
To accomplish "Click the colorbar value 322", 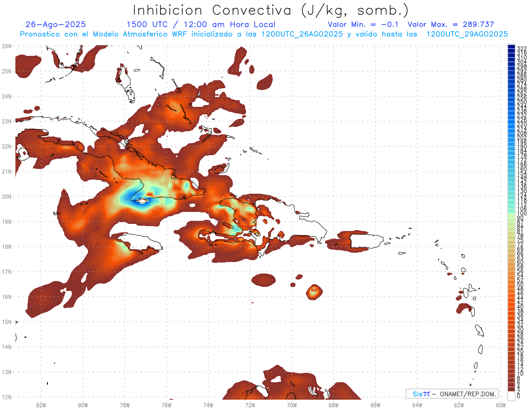I will tap(522, 48).
